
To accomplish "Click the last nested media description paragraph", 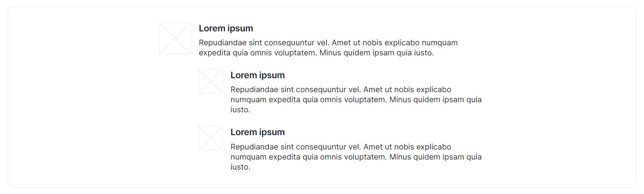I will [x=356, y=157].
